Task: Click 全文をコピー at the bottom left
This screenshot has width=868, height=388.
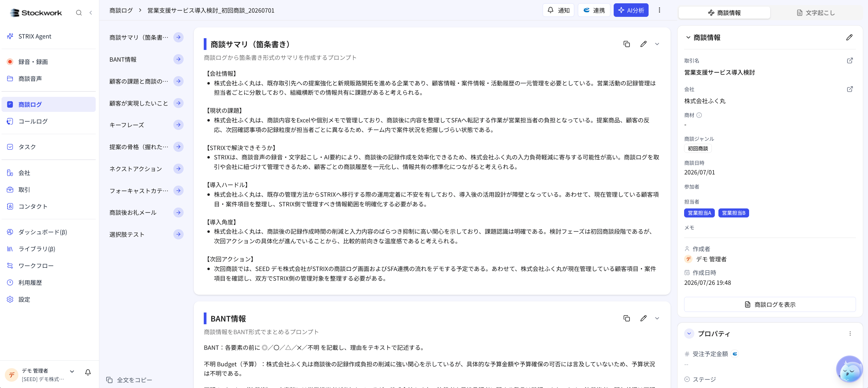Action: coord(129,380)
